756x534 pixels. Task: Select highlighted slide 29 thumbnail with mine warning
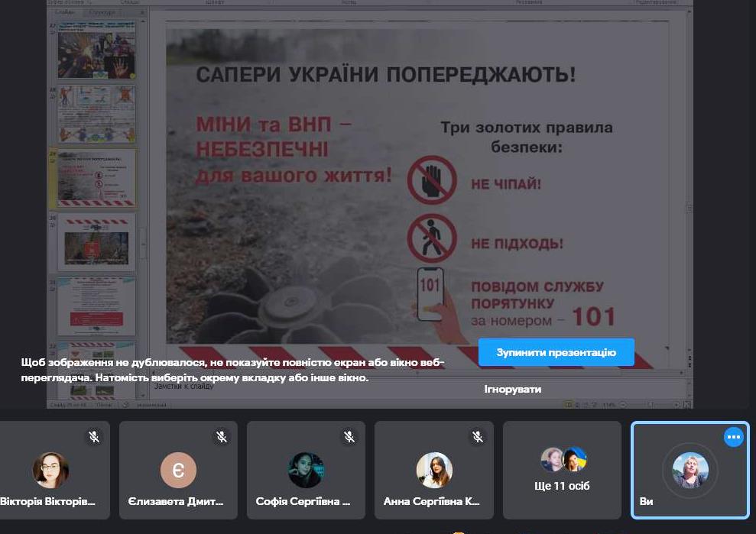coord(96,178)
